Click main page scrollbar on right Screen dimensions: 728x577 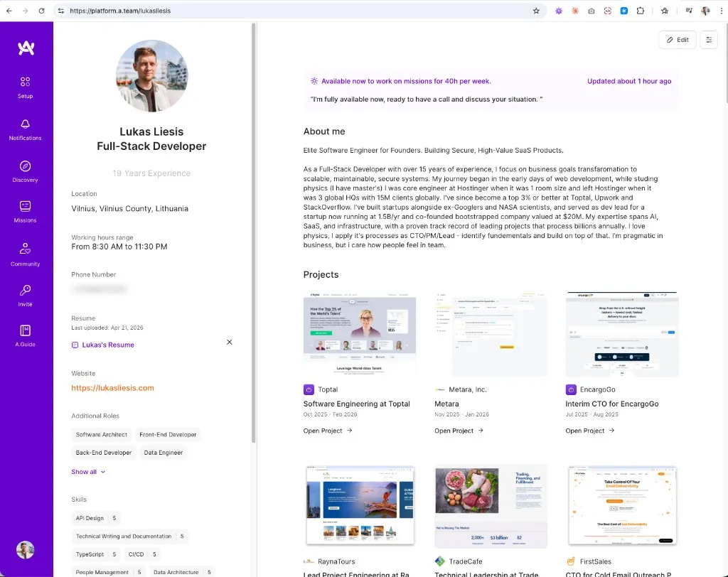tap(726, 63)
